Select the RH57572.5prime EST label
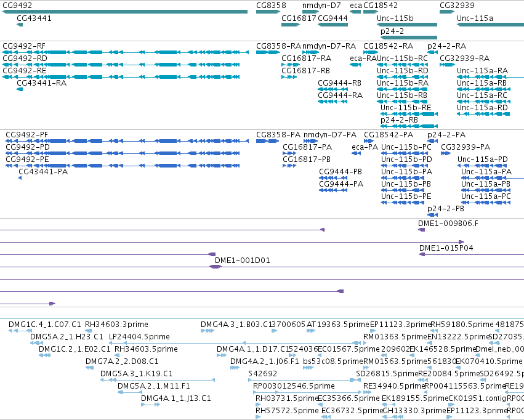This screenshot has height=420, width=524. (x=287, y=411)
